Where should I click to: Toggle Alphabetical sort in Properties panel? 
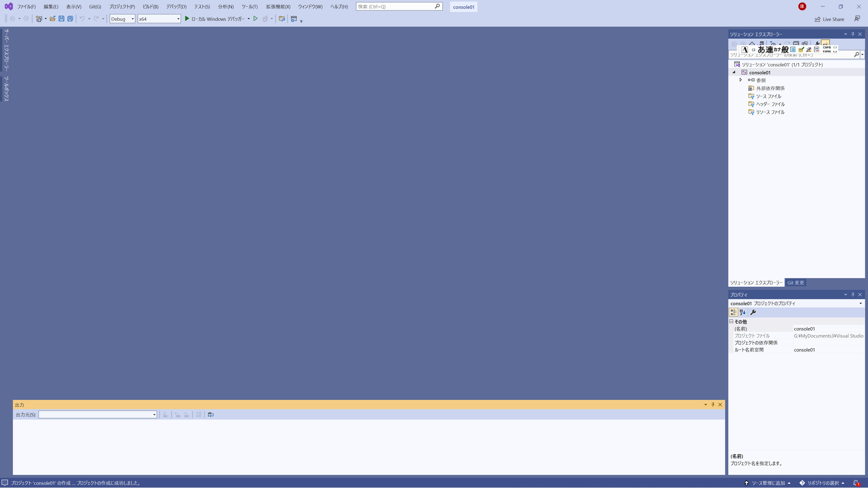click(743, 312)
